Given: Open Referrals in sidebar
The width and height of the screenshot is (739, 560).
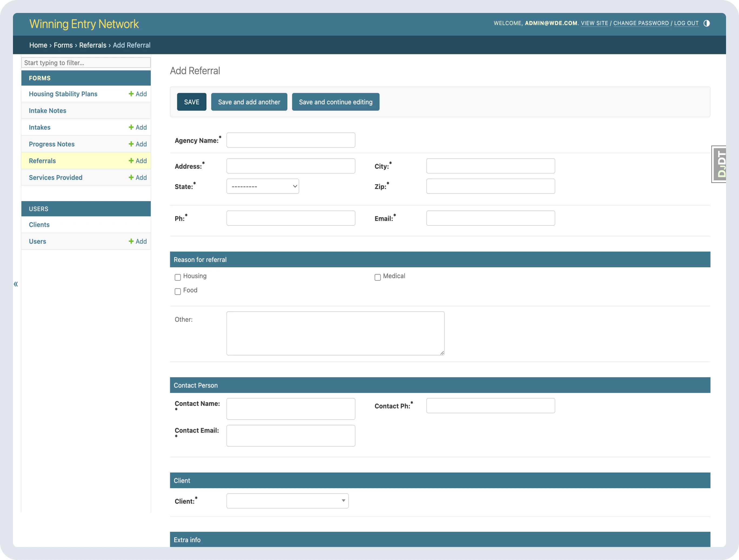Looking at the screenshot, I should [42, 161].
